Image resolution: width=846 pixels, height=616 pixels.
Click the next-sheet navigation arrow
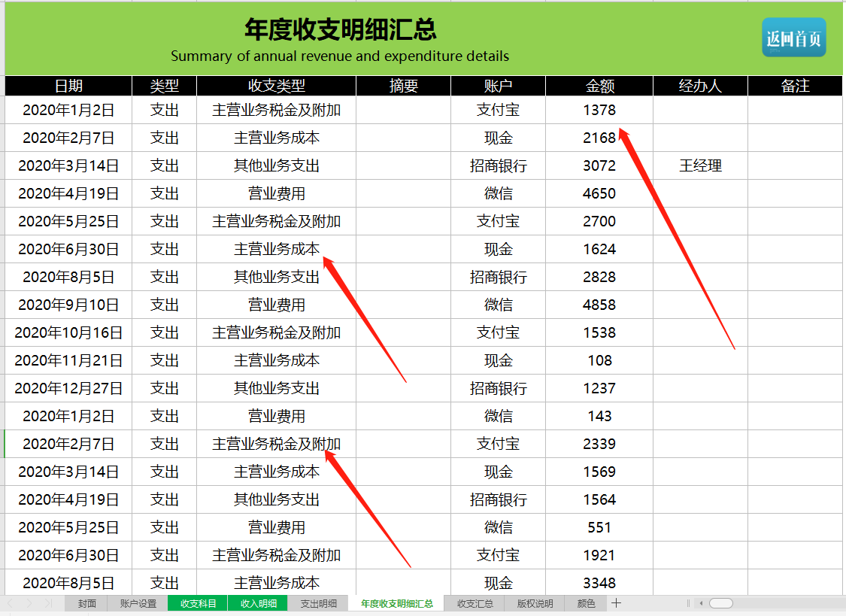click(x=29, y=602)
